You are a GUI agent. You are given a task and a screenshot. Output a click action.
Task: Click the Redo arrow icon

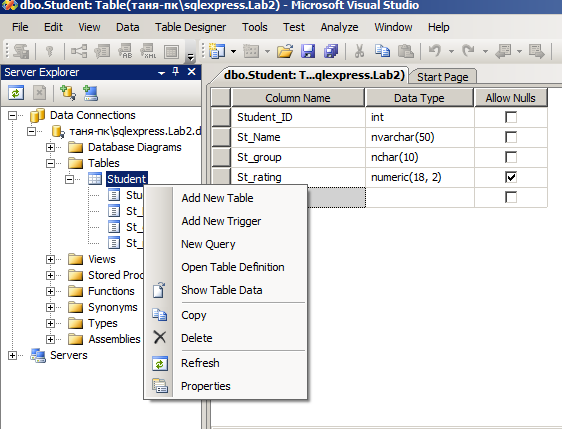point(468,51)
